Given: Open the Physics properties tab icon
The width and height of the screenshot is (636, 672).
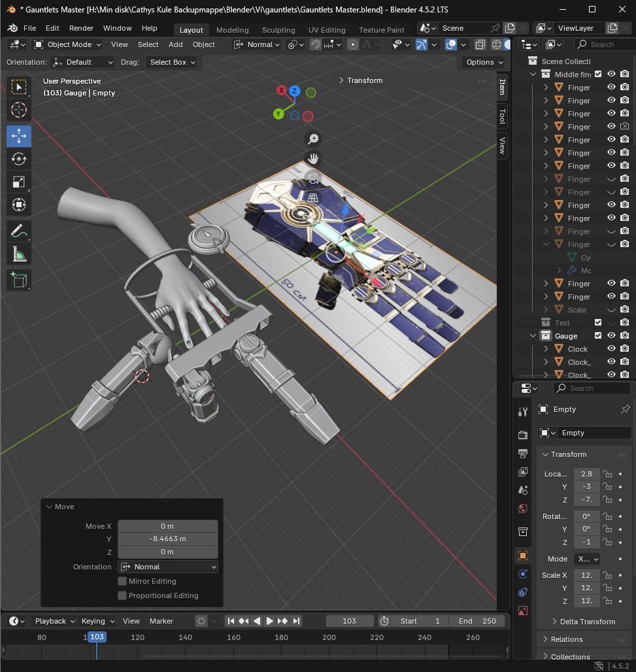Looking at the screenshot, I should click(x=523, y=574).
